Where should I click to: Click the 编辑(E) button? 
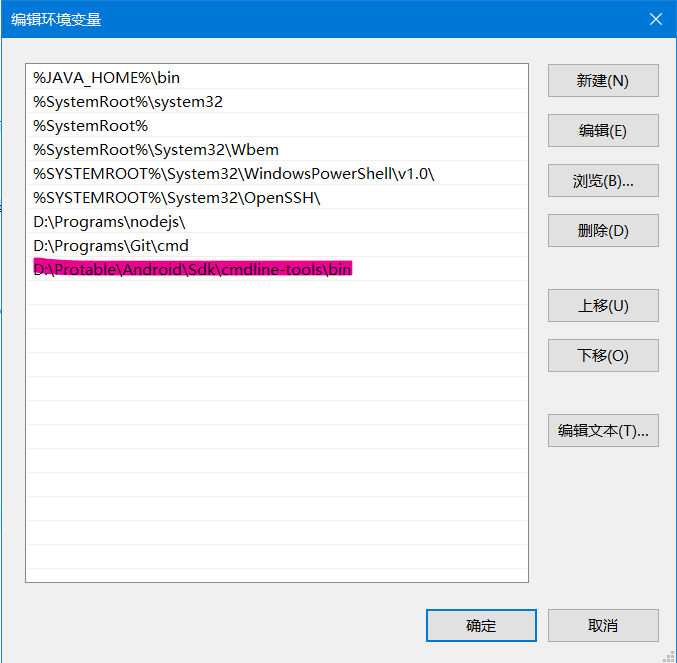[603, 130]
